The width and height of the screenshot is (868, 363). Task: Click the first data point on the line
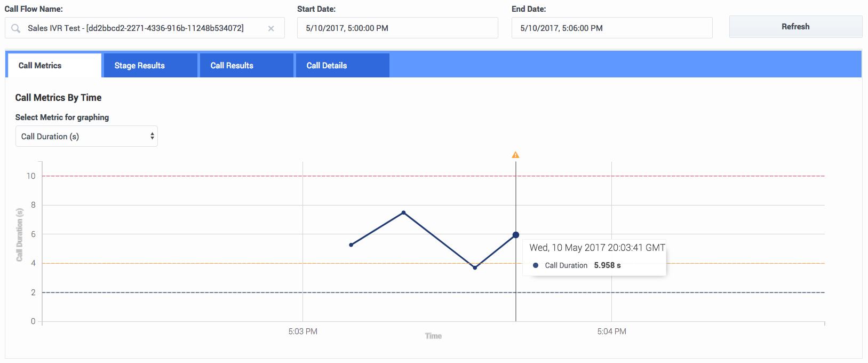[x=351, y=245]
